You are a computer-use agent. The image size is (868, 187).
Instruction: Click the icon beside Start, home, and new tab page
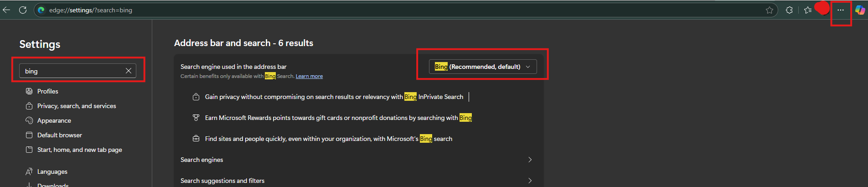[29, 150]
